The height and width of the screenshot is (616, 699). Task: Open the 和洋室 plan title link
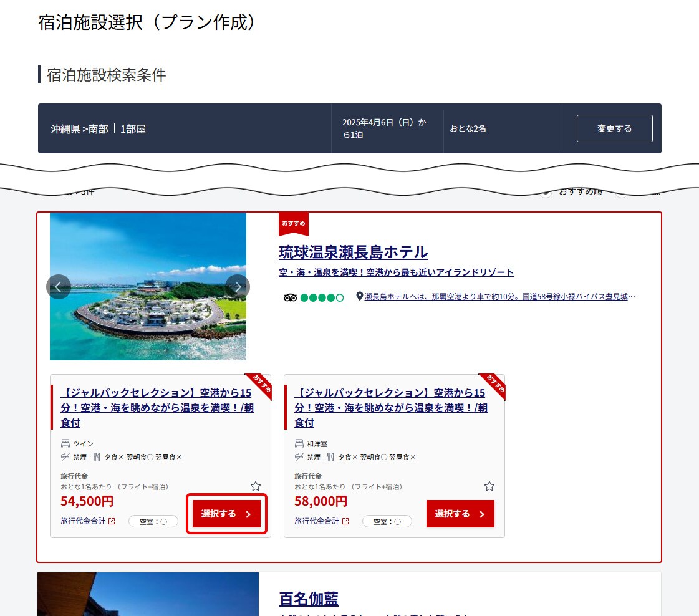pyautogui.click(x=390, y=408)
